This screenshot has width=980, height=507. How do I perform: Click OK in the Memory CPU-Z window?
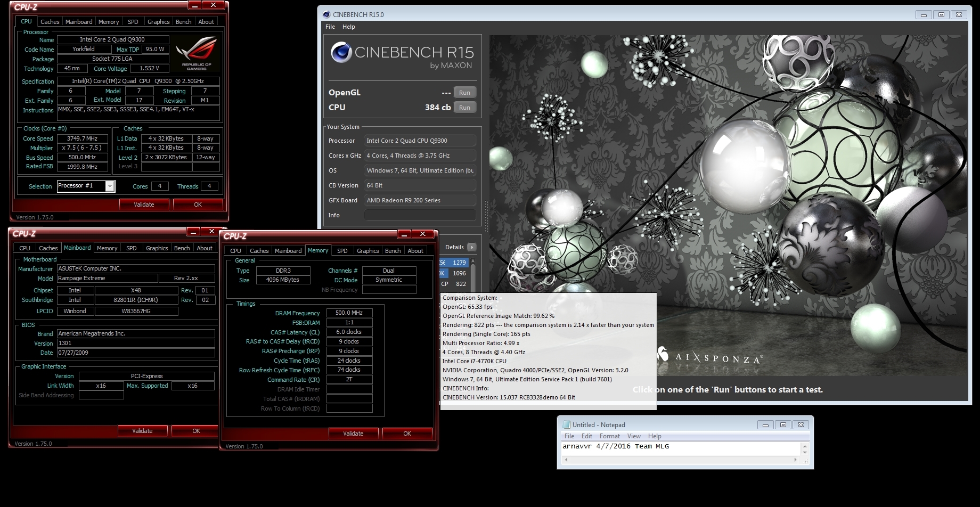(407, 434)
